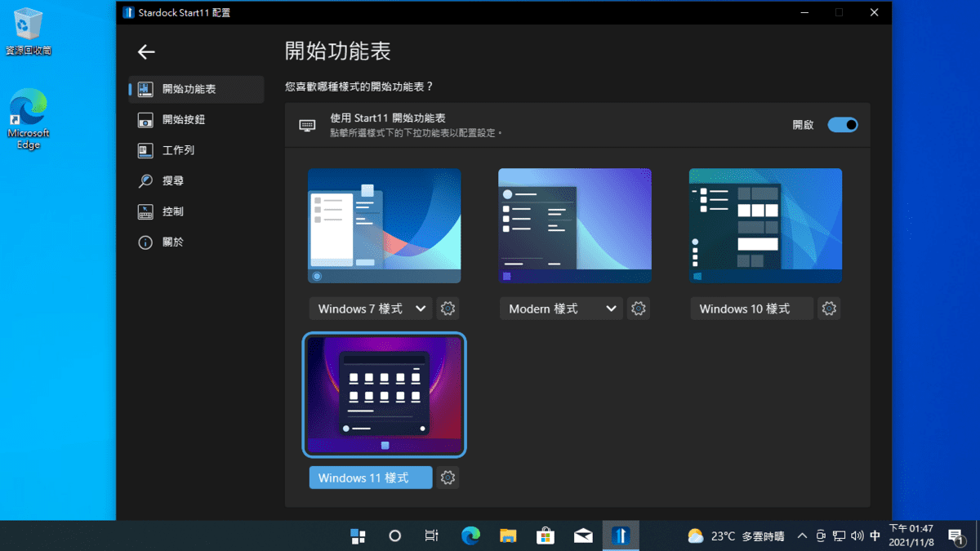Expand the Windows 11 樣式 dropdown

(x=370, y=478)
